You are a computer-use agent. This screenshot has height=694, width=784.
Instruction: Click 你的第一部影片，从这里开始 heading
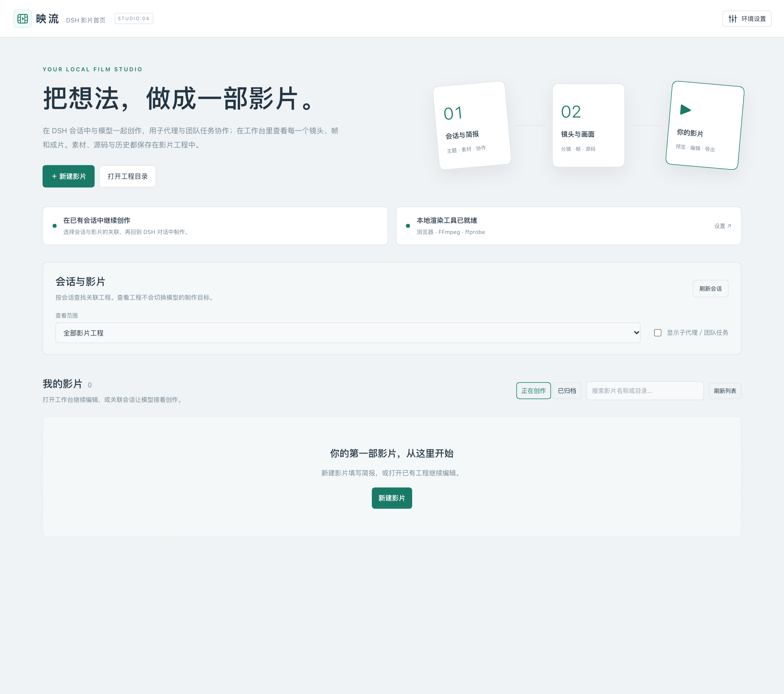click(x=392, y=454)
